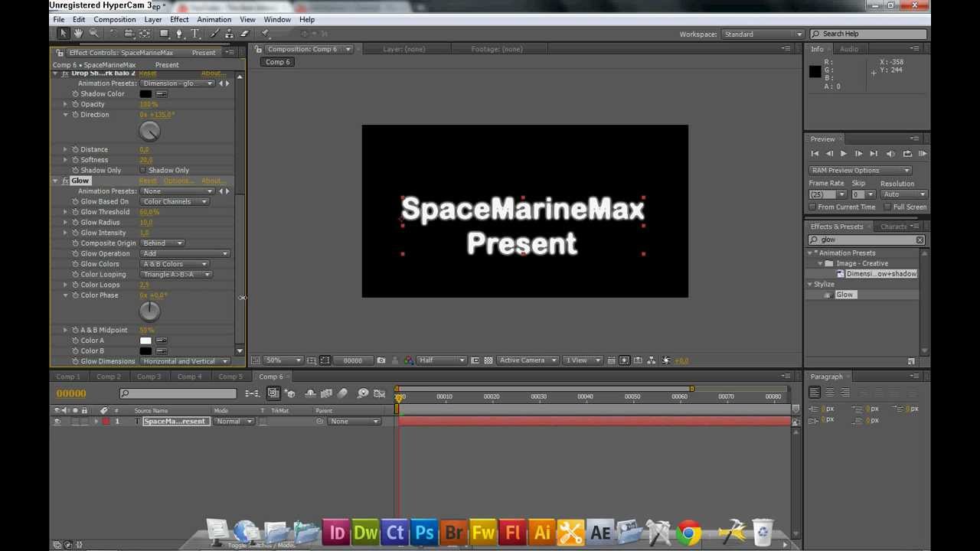Open InDesign from the dock

336,533
